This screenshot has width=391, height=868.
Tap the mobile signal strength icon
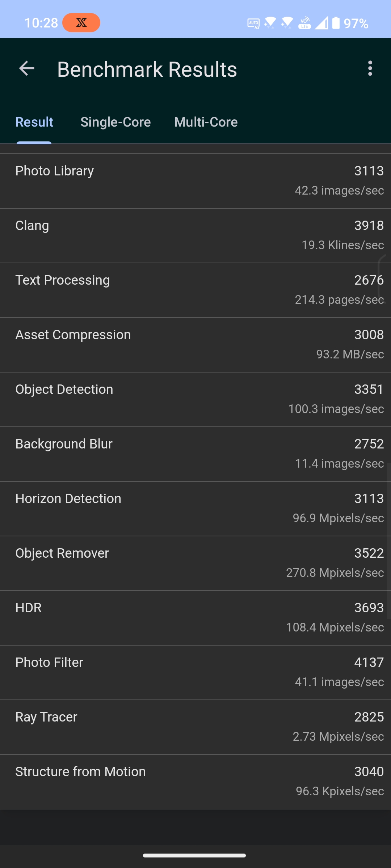pyautogui.click(x=321, y=23)
